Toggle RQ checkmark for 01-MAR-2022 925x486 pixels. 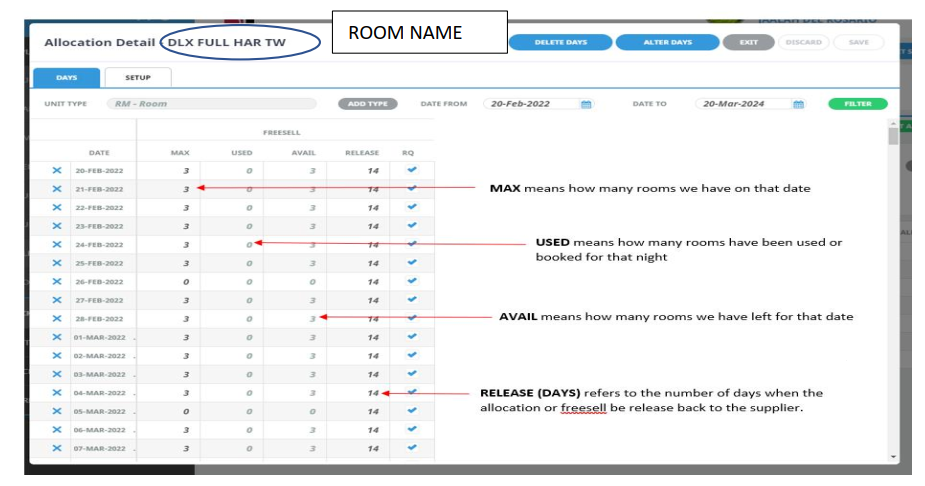(412, 337)
